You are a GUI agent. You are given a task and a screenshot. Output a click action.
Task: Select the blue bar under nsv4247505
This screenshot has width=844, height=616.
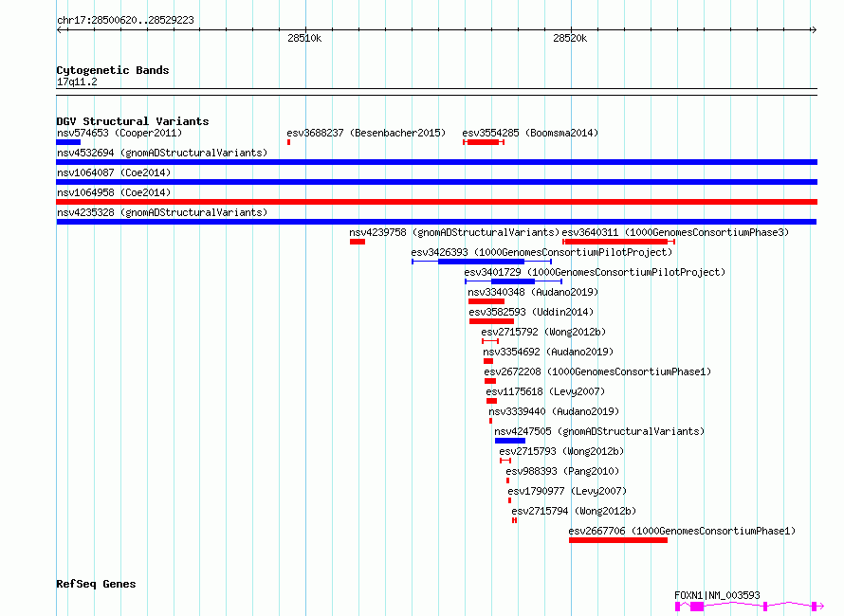click(510, 441)
